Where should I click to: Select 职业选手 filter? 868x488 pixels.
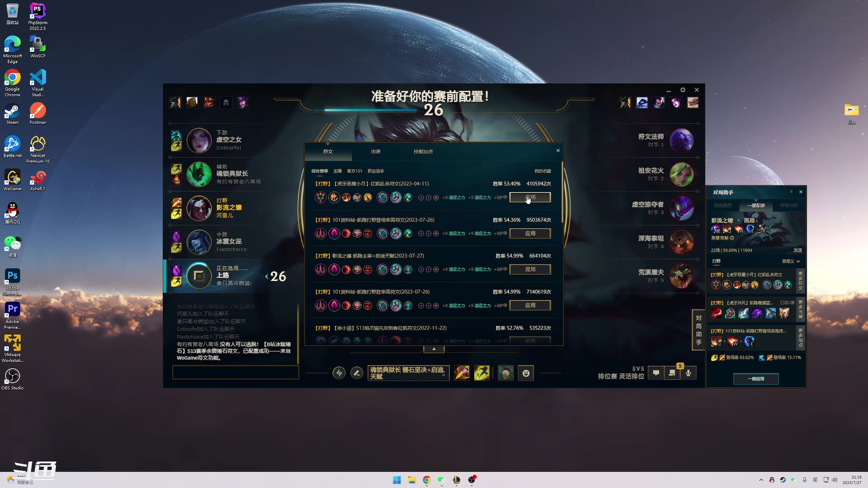coord(376,171)
